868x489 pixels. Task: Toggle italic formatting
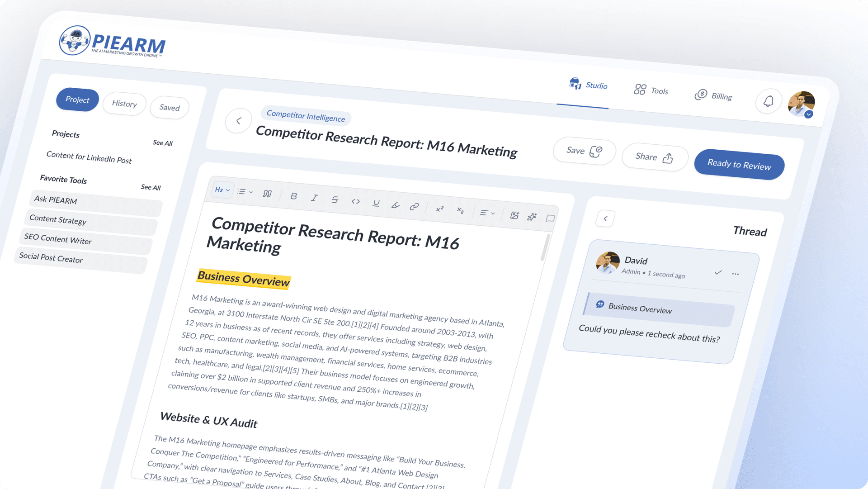pyautogui.click(x=314, y=198)
